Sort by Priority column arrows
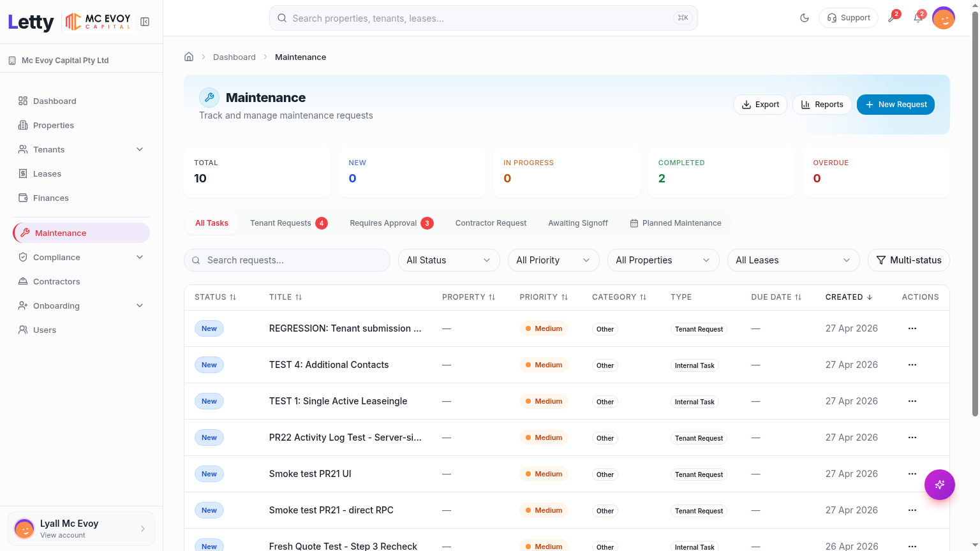 [x=565, y=297]
